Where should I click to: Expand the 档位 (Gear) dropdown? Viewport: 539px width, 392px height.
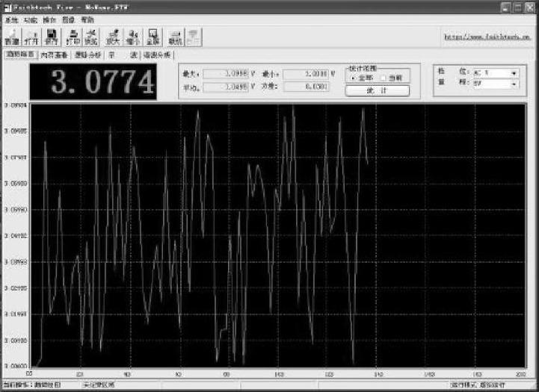click(x=514, y=73)
